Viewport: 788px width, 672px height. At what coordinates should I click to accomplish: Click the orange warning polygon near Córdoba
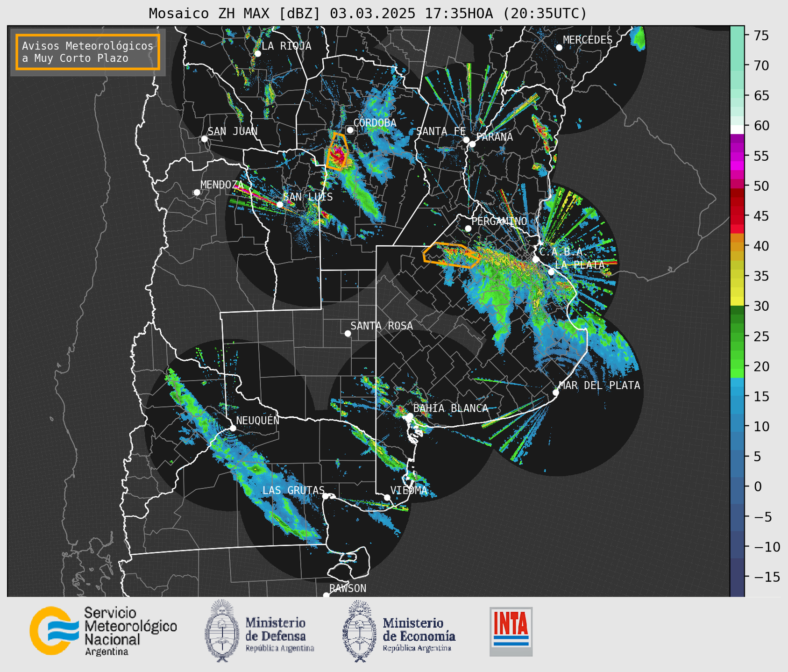pos(337,151)
